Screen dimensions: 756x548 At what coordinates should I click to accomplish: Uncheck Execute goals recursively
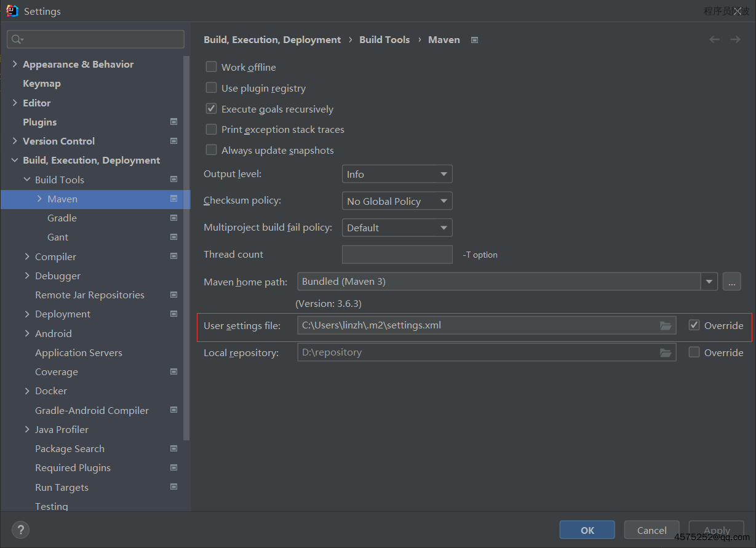[212, 109]
